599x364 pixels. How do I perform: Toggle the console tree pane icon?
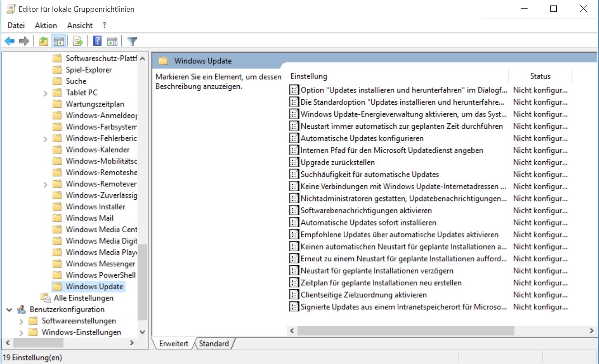click(58, 41)
